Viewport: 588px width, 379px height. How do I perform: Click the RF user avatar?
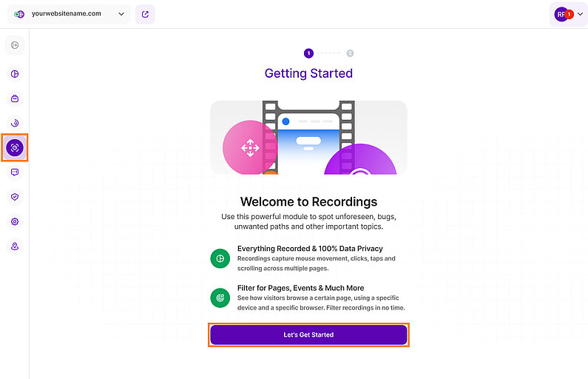tap(561, 14)
